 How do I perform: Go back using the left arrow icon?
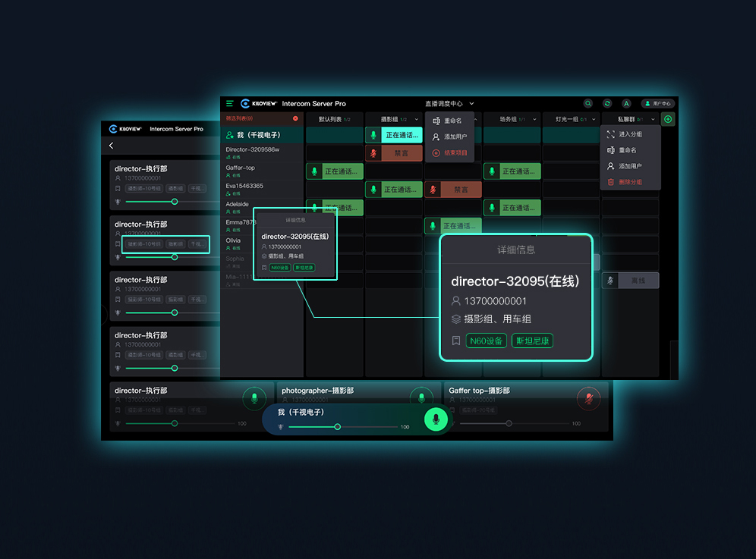coord(112,146)
